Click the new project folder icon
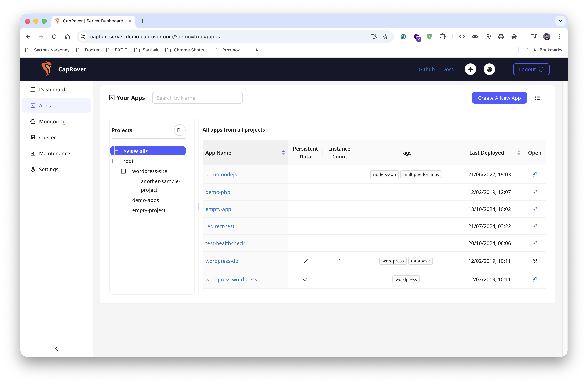The image size is (588, 384). click(180, 130)
